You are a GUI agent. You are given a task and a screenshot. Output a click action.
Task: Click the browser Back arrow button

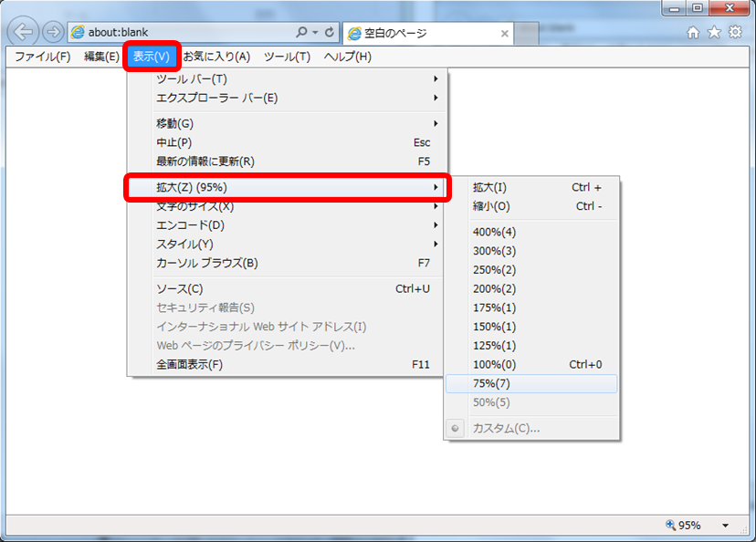[24, 32]
